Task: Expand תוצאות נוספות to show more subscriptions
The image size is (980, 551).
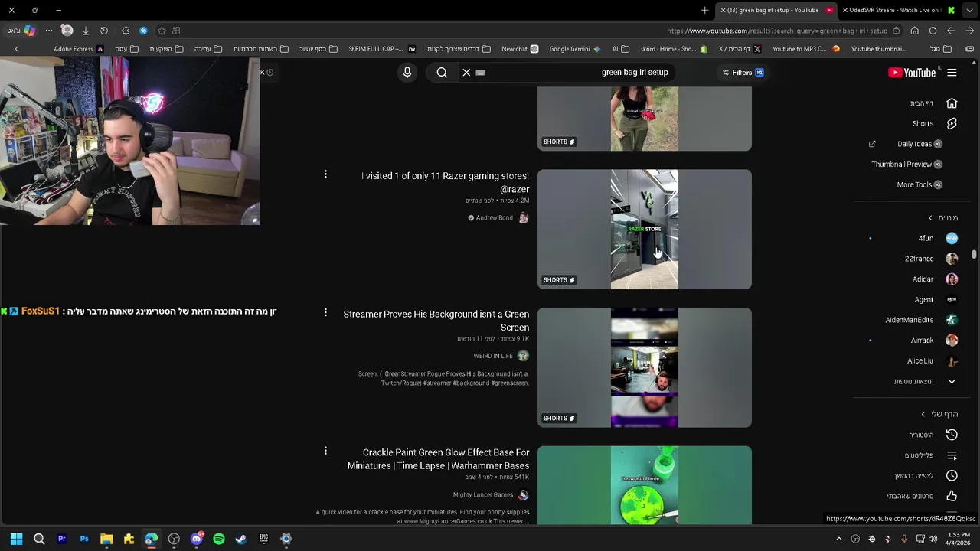Action: click(x=925, y=381)
